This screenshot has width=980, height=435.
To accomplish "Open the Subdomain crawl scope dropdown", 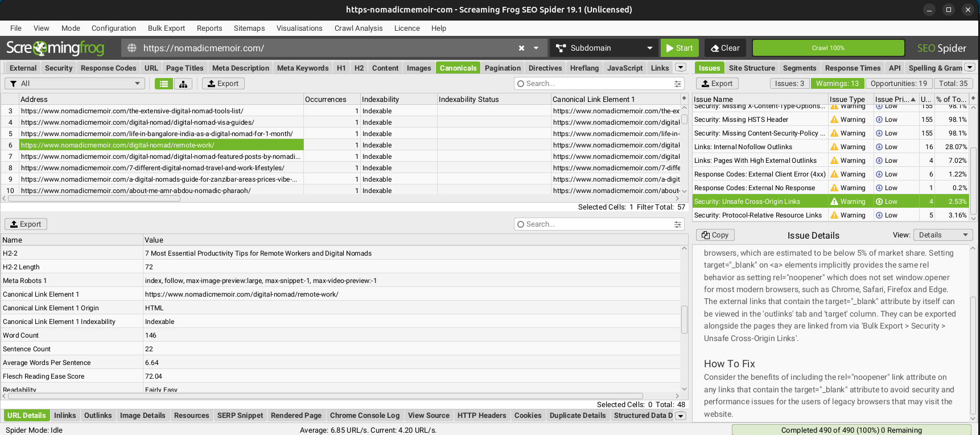I will click(604, 48).
